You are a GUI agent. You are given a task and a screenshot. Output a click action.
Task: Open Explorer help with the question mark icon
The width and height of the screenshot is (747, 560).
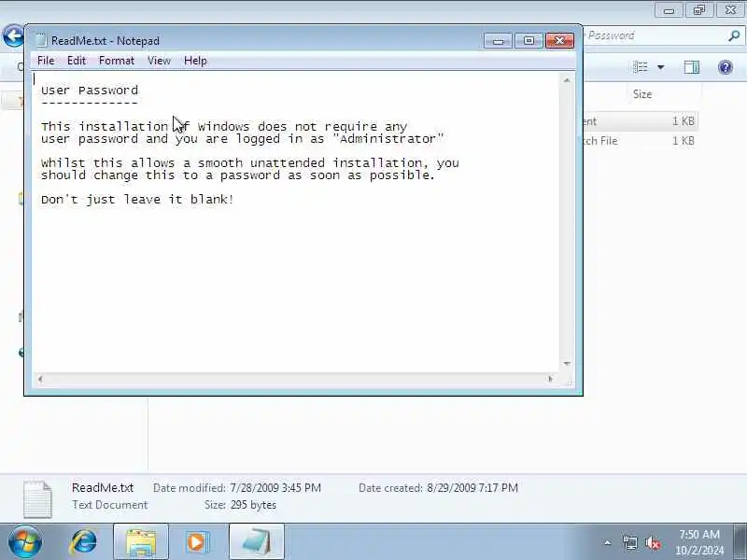726,67
